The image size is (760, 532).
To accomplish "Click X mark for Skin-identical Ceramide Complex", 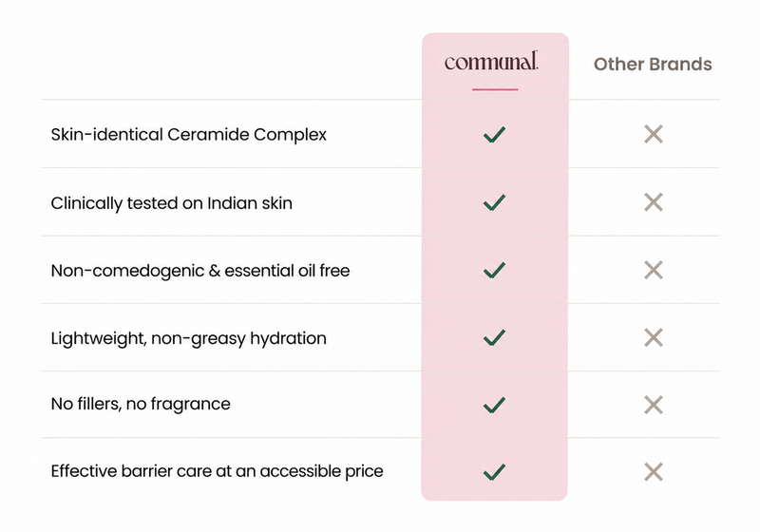I will coord(654,134).
